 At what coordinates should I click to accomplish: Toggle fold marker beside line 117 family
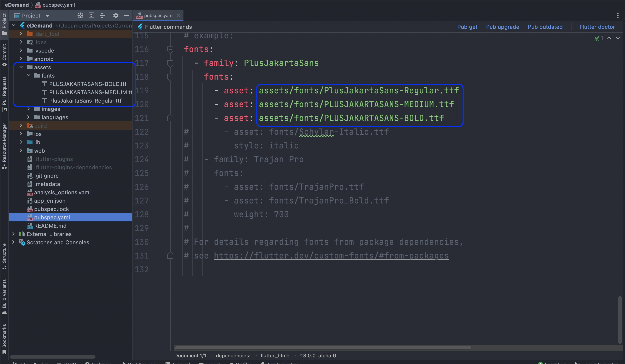tap(170, 63)
